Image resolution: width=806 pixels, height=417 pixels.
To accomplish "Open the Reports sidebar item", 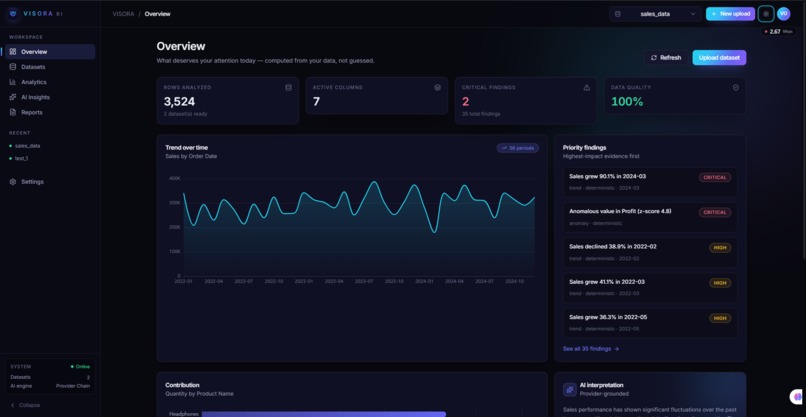I will [x=50, y=113].
